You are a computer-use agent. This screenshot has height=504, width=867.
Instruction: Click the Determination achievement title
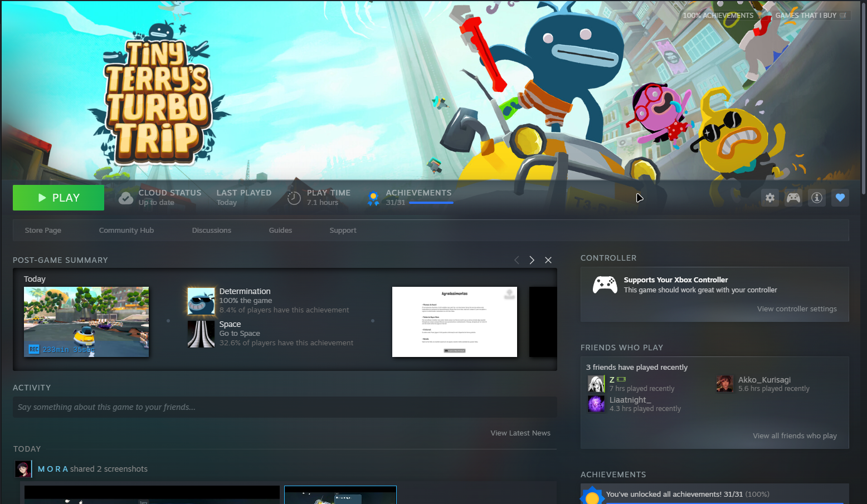[245, 291]
